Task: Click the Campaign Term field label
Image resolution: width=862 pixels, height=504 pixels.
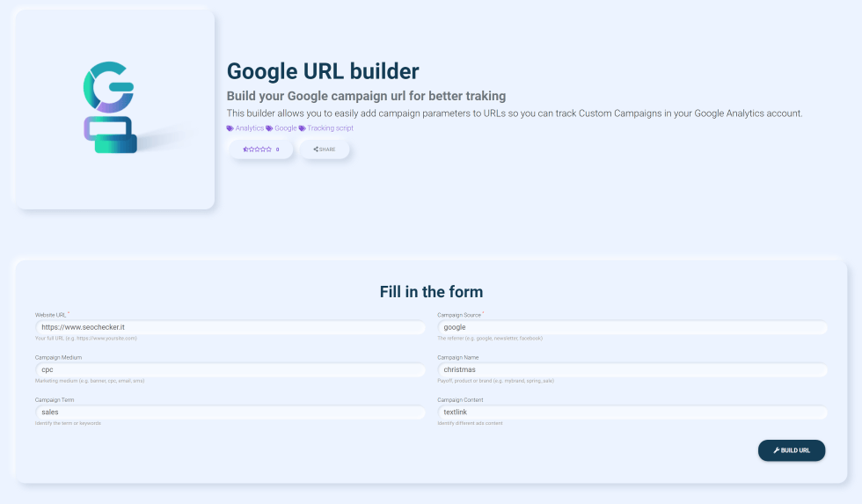Action: 55,399
